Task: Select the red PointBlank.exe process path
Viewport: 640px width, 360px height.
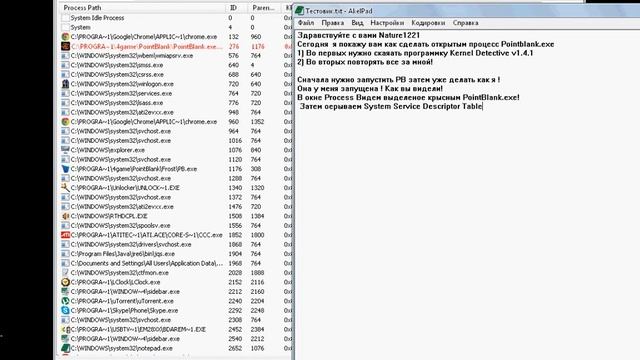Action: click(147, 47)
